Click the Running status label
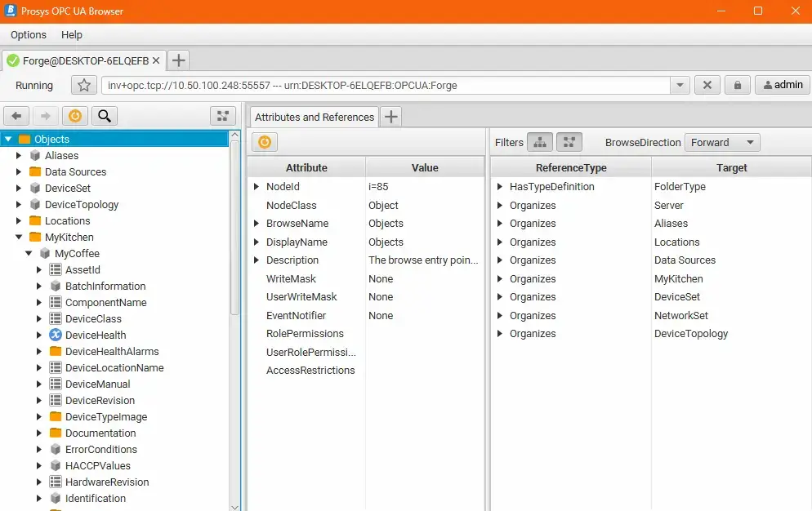The width and height of the screenshot is (812, 511). 34,86
